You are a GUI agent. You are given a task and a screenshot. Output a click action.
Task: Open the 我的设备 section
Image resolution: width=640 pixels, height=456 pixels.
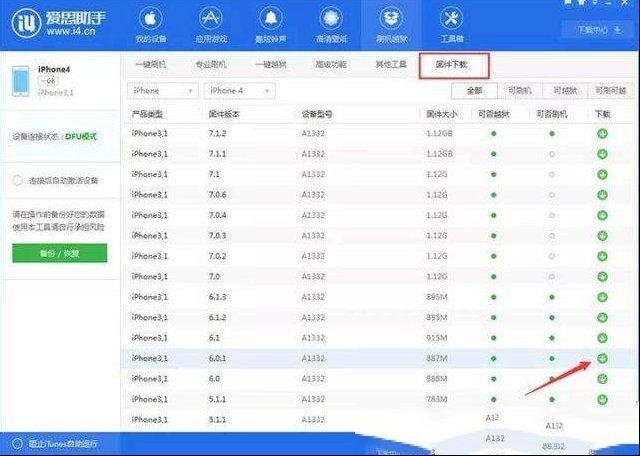tap(151, 24)
